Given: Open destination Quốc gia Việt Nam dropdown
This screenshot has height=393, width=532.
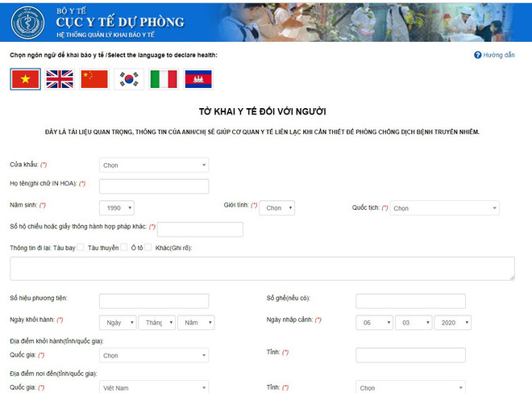Looking at the screenshot, I should point(154,387).
